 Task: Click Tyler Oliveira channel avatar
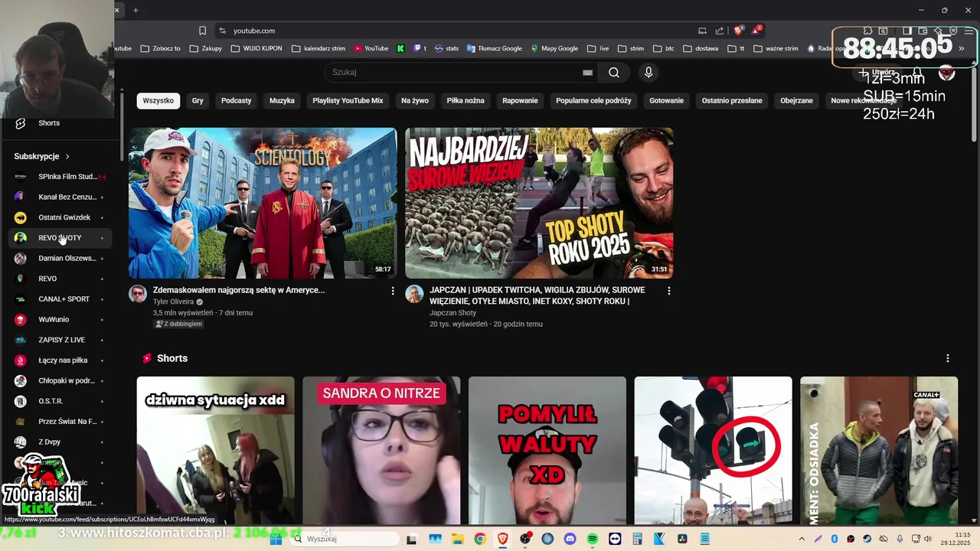point(138,295)
